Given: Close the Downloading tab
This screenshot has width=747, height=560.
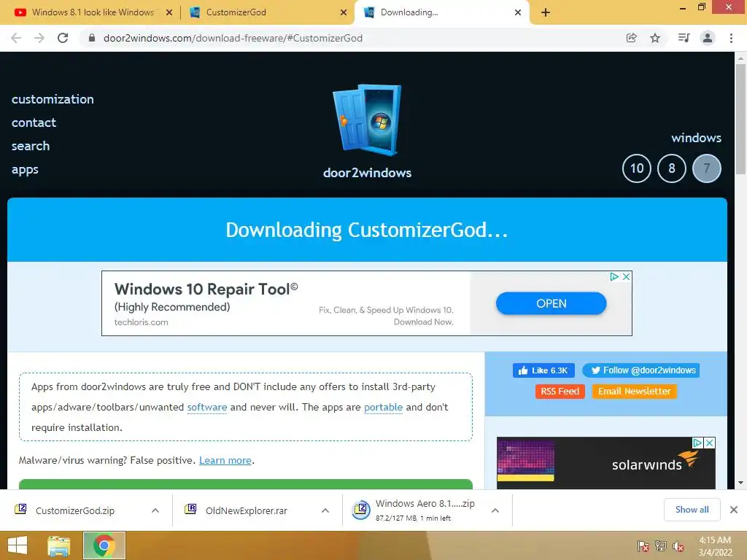Looking at the screenshot, I should (x=518, y=12).
